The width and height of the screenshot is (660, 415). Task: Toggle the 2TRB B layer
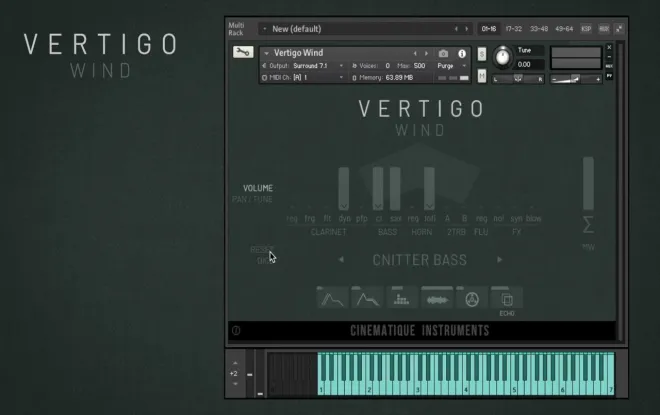(x=465, y=218)
